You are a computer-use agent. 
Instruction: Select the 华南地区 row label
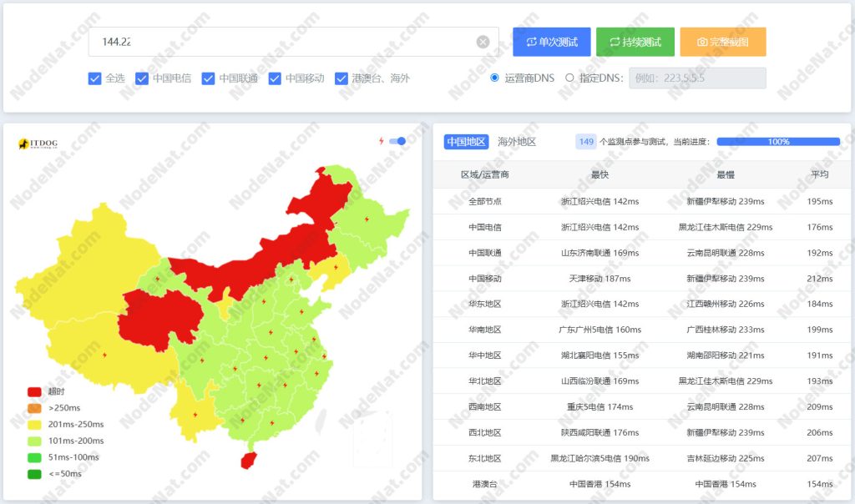point(485,330)
